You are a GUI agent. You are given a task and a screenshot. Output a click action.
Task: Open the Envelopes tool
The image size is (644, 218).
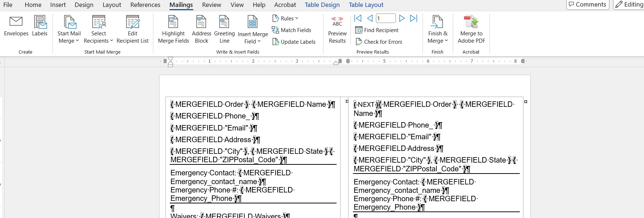tap(16, 26)
